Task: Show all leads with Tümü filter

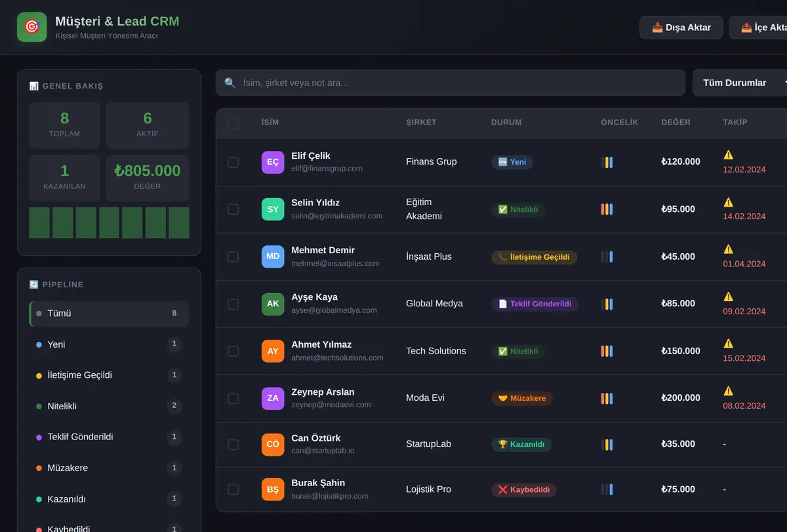Action: click(x=110, y=314)
